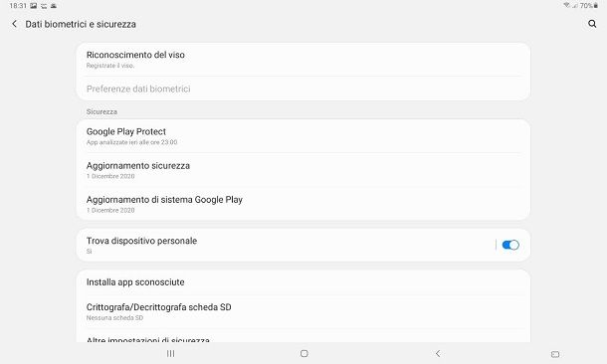Tap the clock in the status bar
Image resolution: width=607 pixels, height=364 pixels.
click(18, 6)
